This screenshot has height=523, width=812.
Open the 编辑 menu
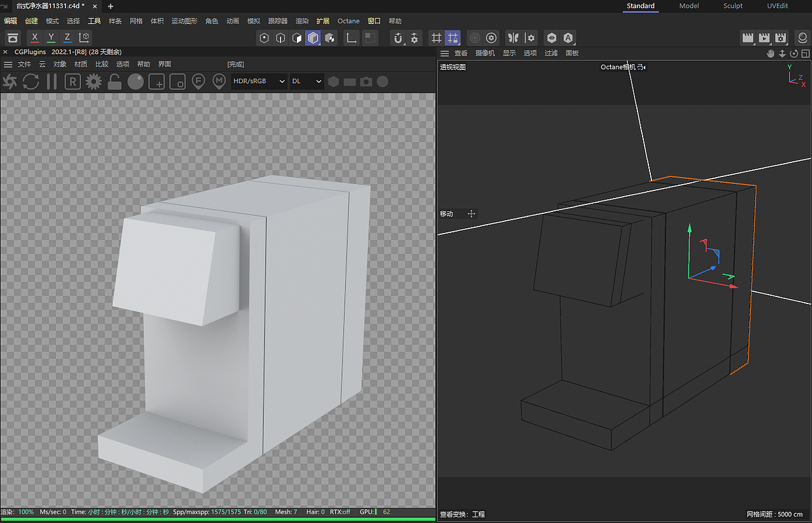pos(11,21)
